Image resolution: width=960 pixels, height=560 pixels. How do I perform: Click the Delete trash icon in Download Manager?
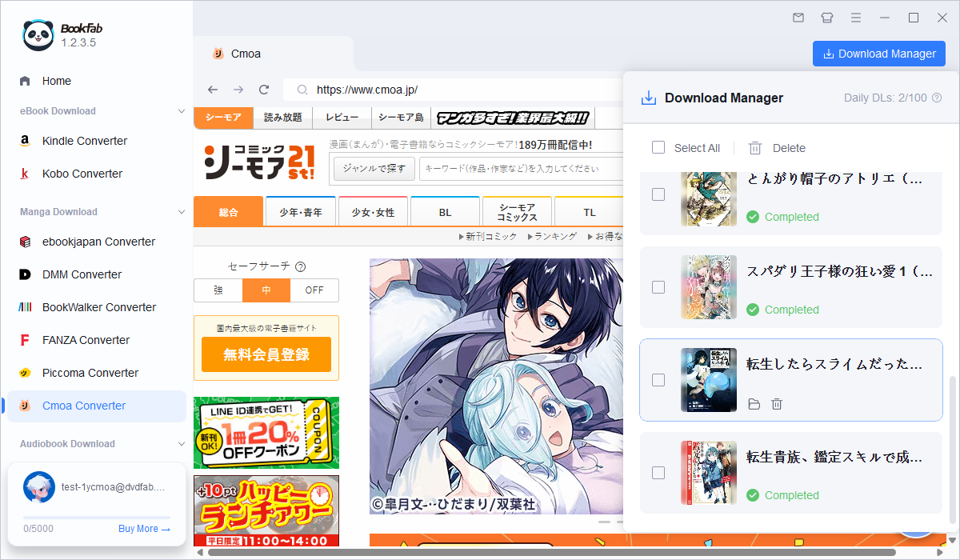pos(755,148)
